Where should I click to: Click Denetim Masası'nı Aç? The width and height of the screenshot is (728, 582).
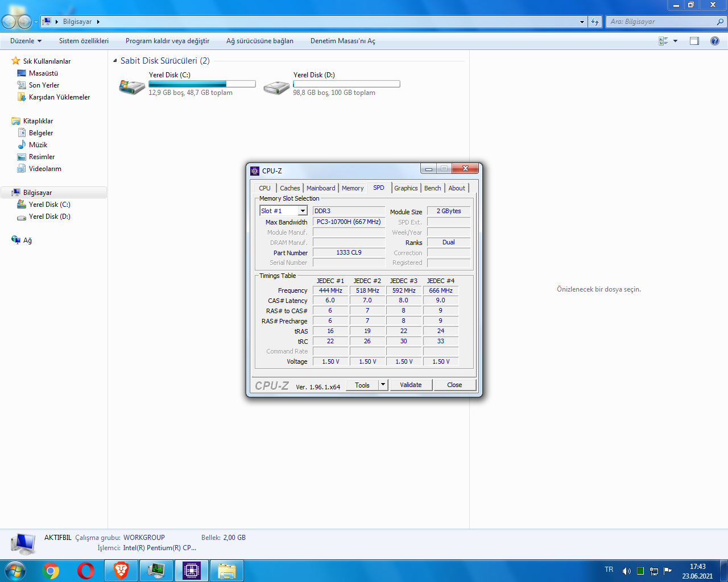pos(343,41)
